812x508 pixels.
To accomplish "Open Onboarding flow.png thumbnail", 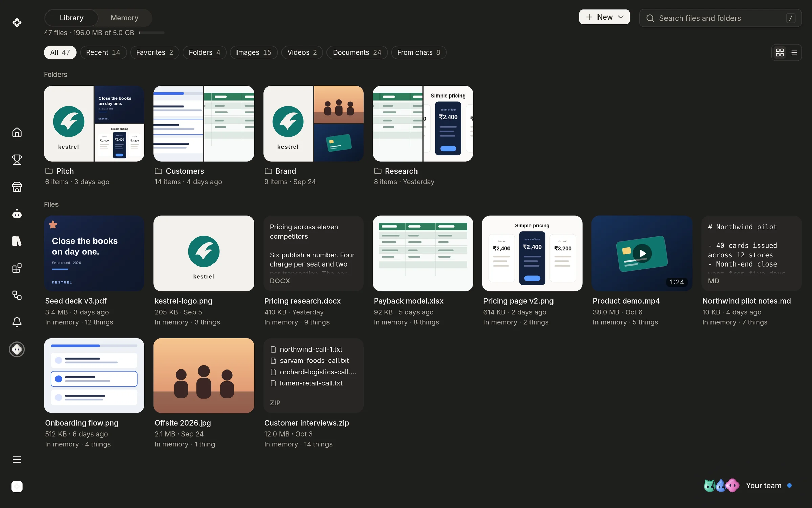I will point(94,376).
